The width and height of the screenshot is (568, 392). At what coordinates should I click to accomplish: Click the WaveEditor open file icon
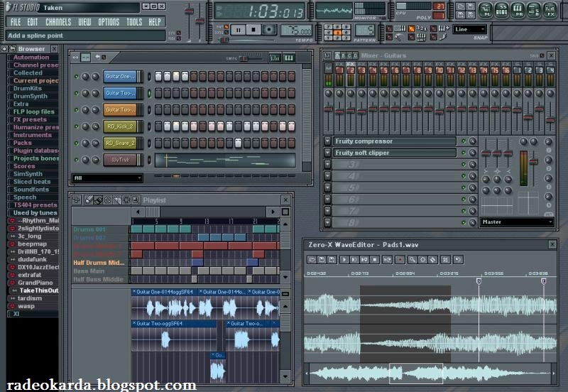pyautogui.click(x=312, y=259)
